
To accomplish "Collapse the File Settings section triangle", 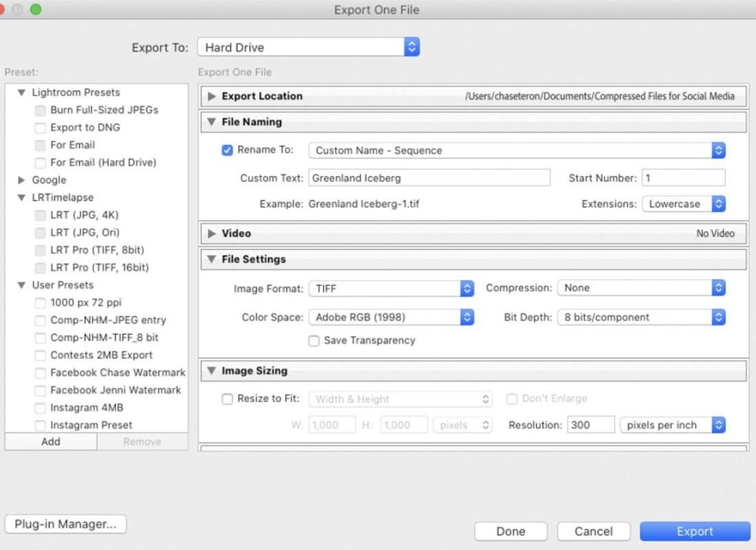I will pos(212,260).
